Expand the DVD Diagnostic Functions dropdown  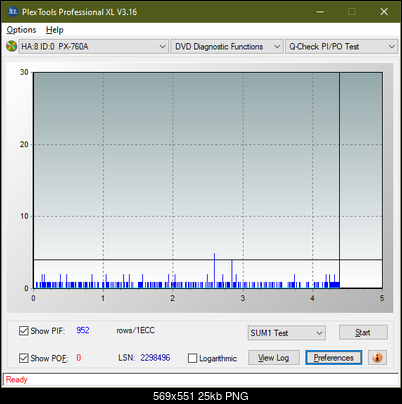pyautogui.click(x=227, y=46)
